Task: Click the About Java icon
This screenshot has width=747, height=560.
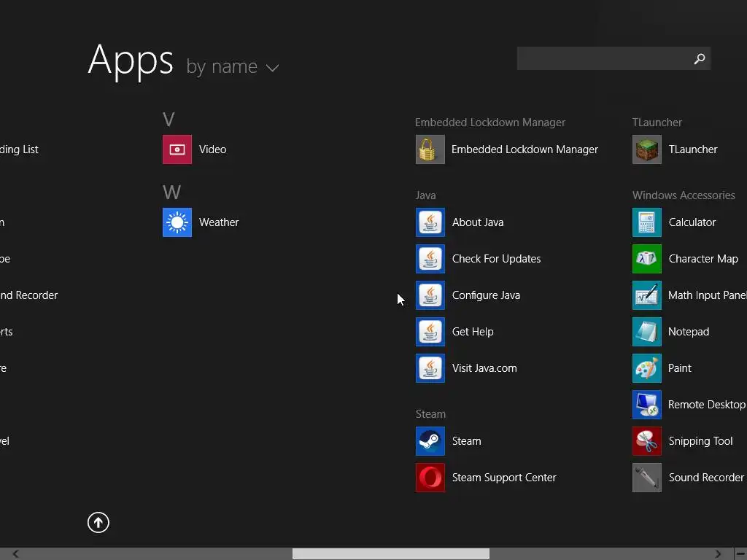Action: (x=430, y=222)
